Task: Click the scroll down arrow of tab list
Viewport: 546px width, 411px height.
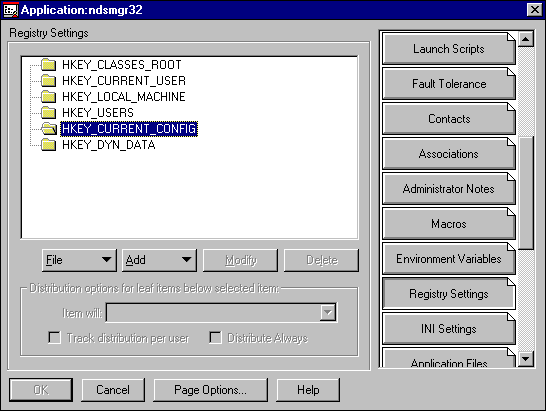Action: click(526, 359)
